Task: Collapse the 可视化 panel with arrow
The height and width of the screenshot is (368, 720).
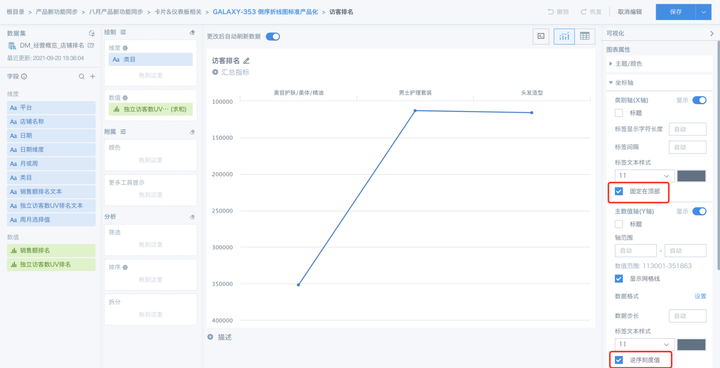Action: 712,33
